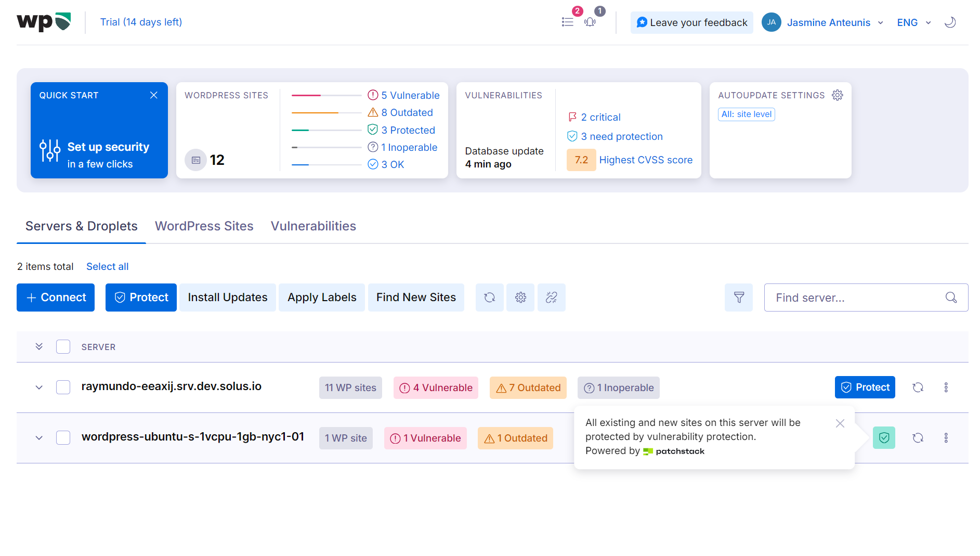Viewport: 980px width, 556px height.
Task: Click the Inoperable question icon in summary
Action: click(373, 147)
